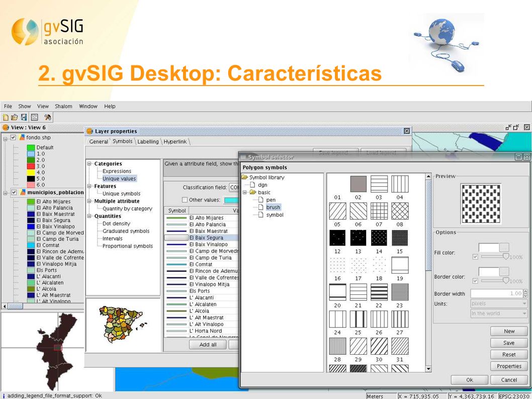
Task: Click the symbol list scroll-down arrow
Action: 428,369
